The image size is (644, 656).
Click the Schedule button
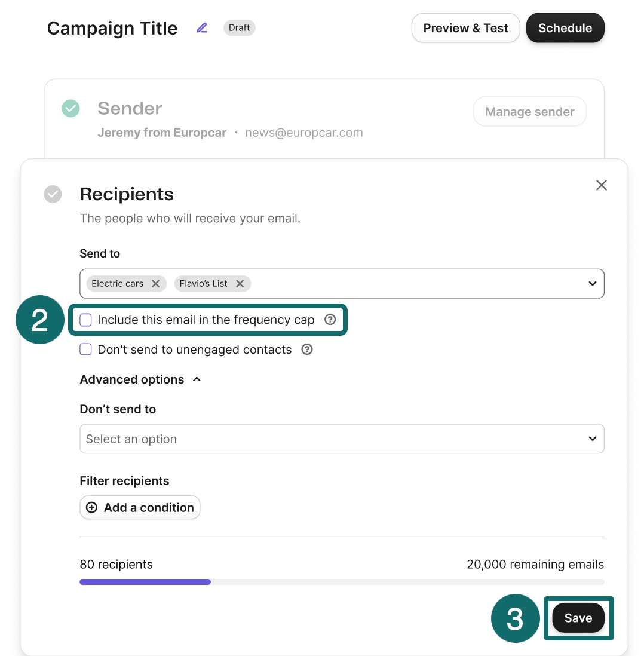pyautogui.click(x=565, y=28)
